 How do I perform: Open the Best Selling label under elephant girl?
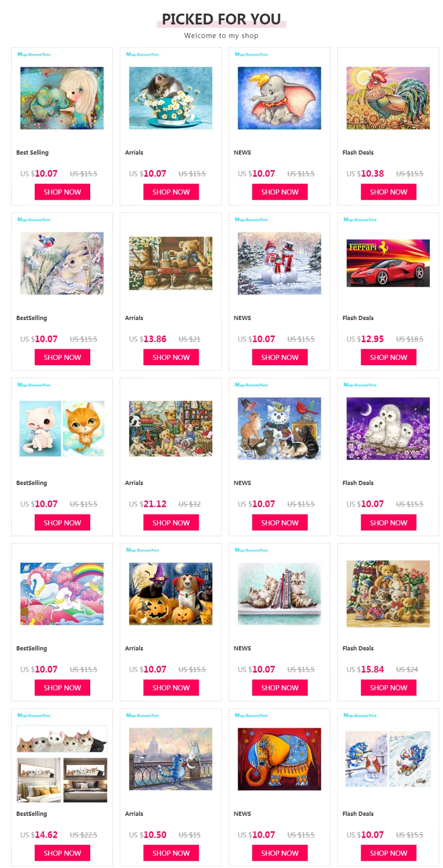pyautogui.click(x=32, y=152)
